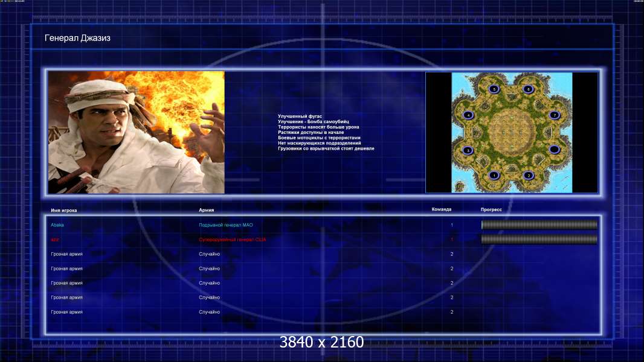Click the red "Супероружейный генерал США" army entry
Screen dimensions: 644x362
[233, 240]
